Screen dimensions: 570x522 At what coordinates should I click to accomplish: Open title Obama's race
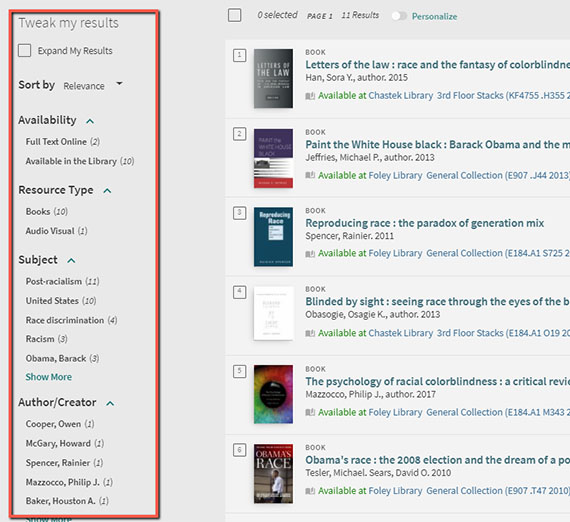click(x=437, y=460)
